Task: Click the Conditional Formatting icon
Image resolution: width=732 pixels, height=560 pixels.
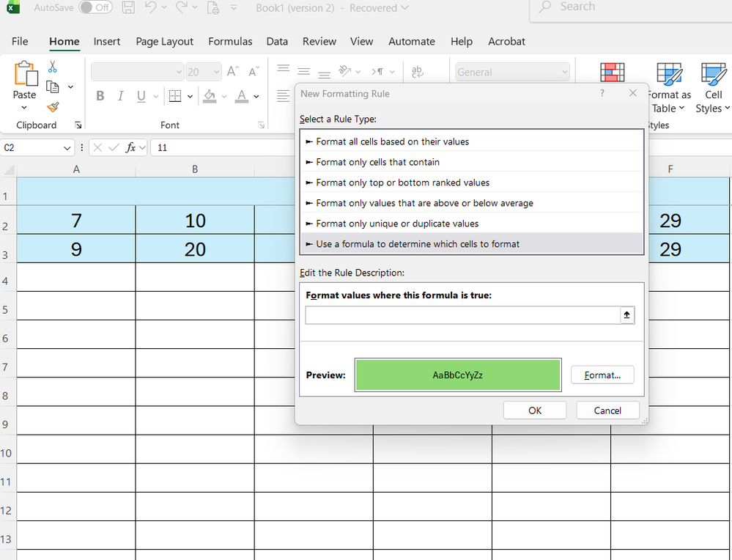Action: coord(612,73)
